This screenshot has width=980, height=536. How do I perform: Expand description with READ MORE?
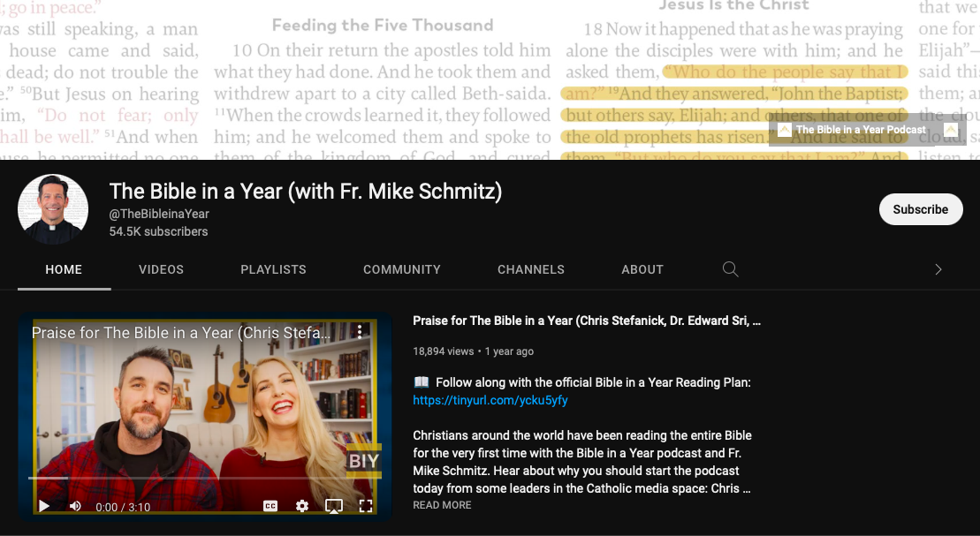(x=442, y=505)
